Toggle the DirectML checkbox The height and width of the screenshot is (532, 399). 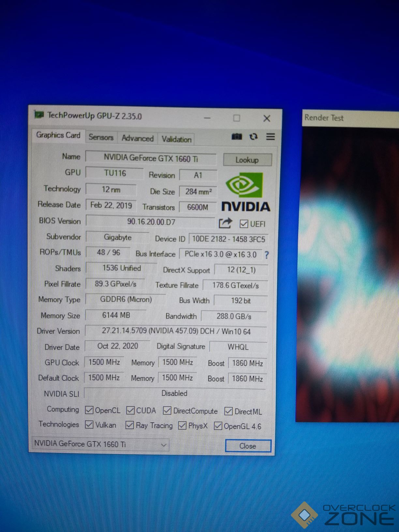tap(229, 411)
